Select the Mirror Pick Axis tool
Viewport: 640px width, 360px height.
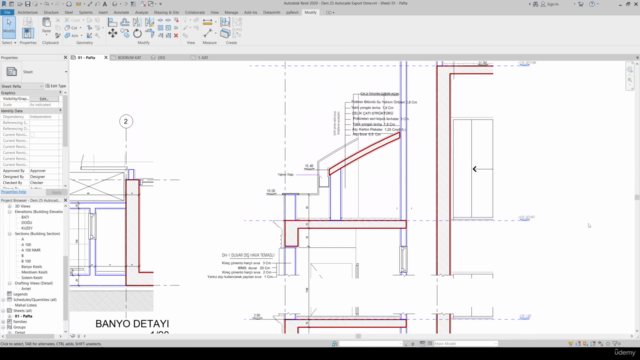(137, 22)
